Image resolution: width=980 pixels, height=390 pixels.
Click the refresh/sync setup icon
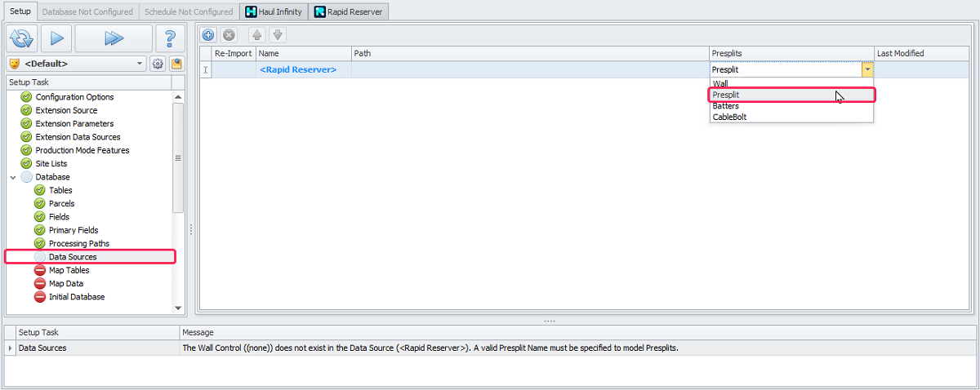point(21,38)
